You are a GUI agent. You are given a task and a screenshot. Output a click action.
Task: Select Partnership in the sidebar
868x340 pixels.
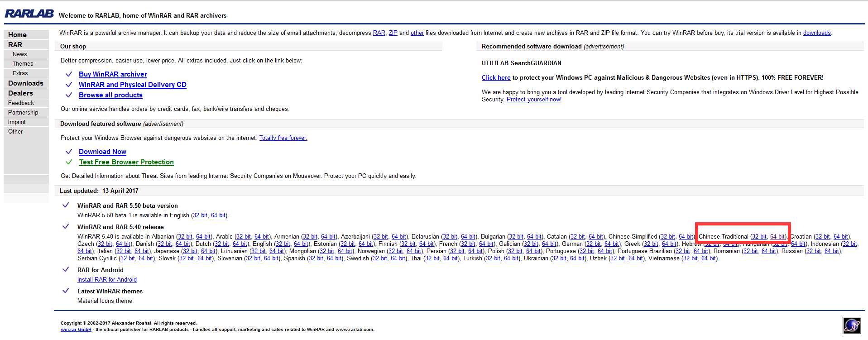[23, 113]
